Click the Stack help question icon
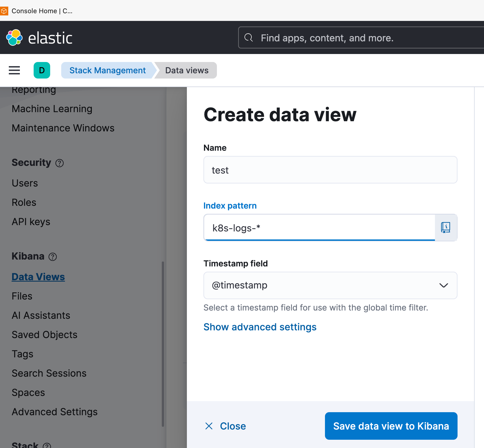The image size is (484, 448). pyautogui.click(x=47, y=446)
